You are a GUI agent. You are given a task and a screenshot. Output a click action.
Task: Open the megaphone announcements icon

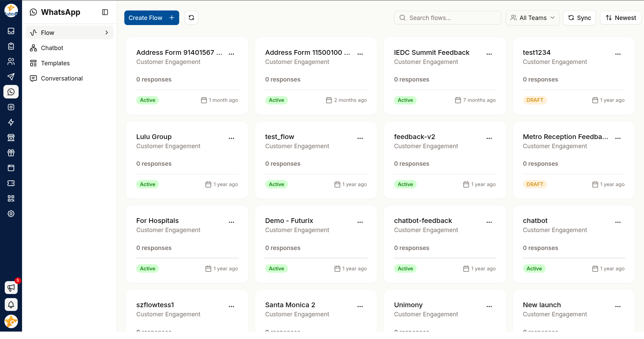(x=11, y=288)
